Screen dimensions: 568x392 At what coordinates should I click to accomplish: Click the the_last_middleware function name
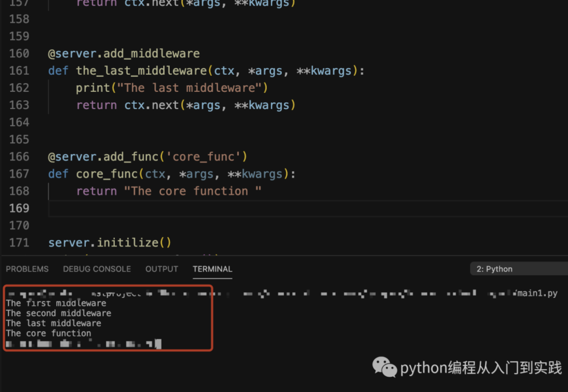[x=141, y=71]
